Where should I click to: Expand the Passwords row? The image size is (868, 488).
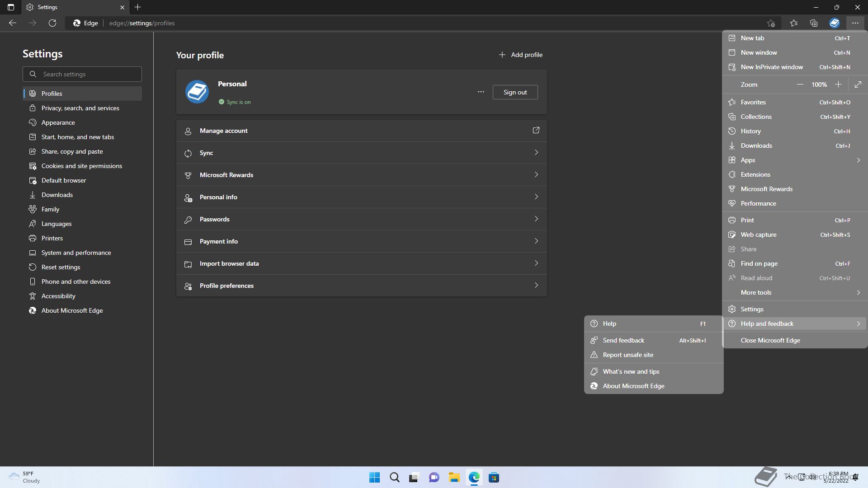click(x=362, y=219)
